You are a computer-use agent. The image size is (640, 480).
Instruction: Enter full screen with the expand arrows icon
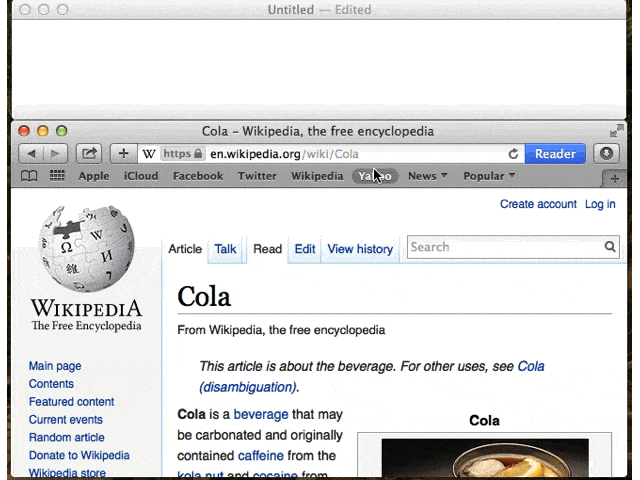click(x=616, y=131)
